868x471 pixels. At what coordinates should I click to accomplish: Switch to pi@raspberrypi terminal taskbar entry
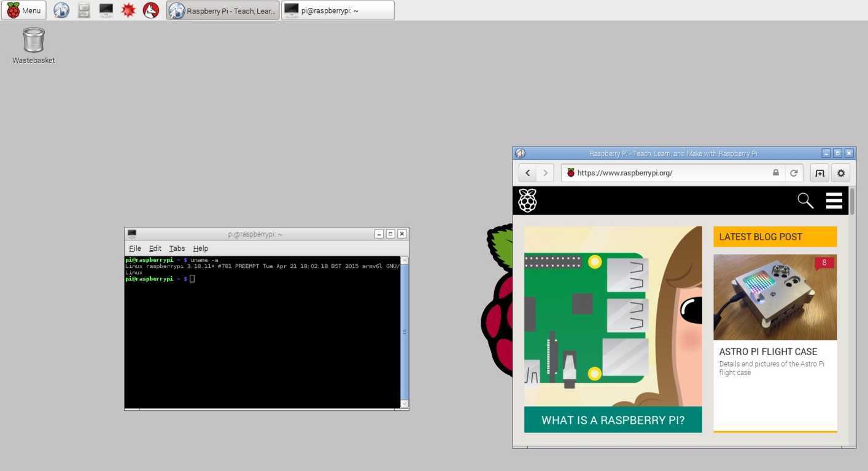tap(338, 10)
